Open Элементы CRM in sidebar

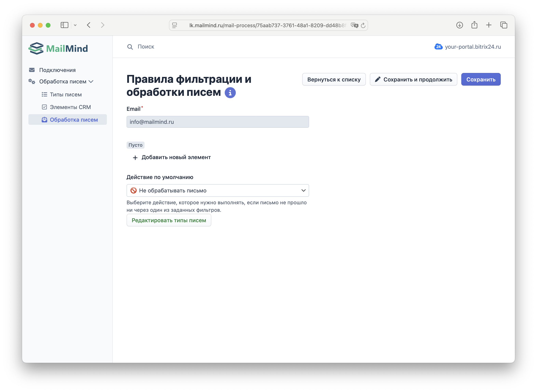[x=70, y=107]
